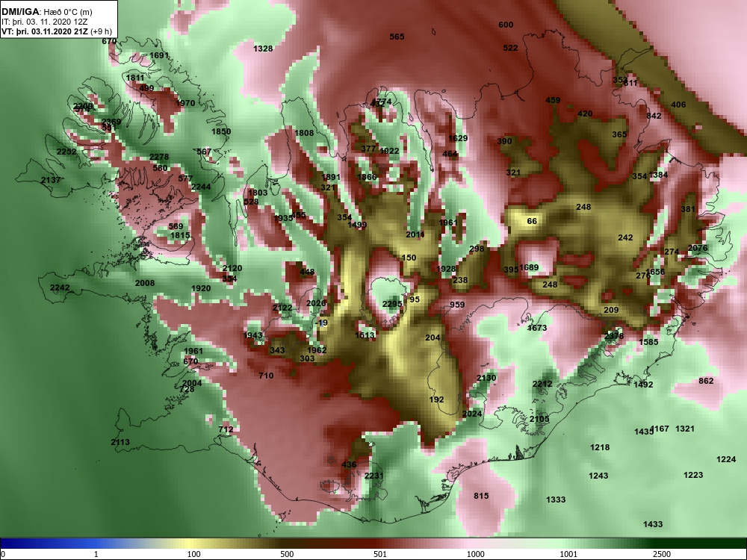The width and height of the screenshot is (747, 560).
Task: Click the map value '204'
Action: (x=433, y=337)
